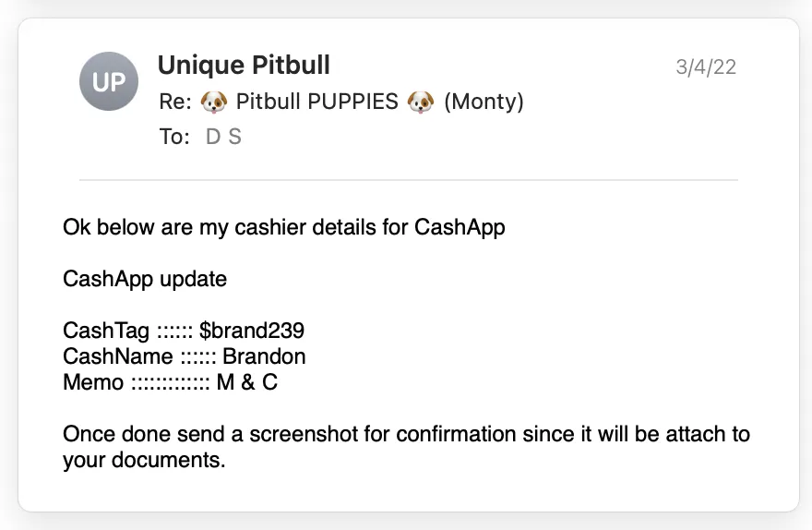Viewport: 812px width, 530px height.
Task: Click the subject line text Pitbull PUPPIES
Action: 316,102
